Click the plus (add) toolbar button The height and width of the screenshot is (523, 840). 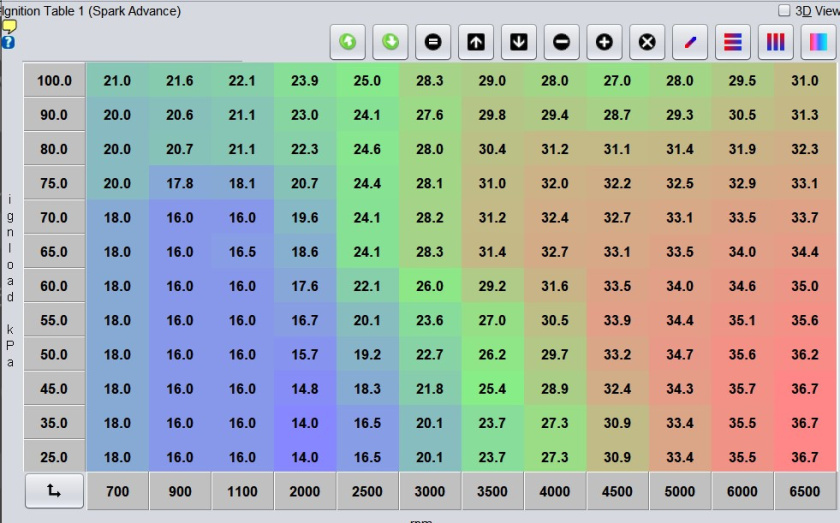click(x=604, y=42)
